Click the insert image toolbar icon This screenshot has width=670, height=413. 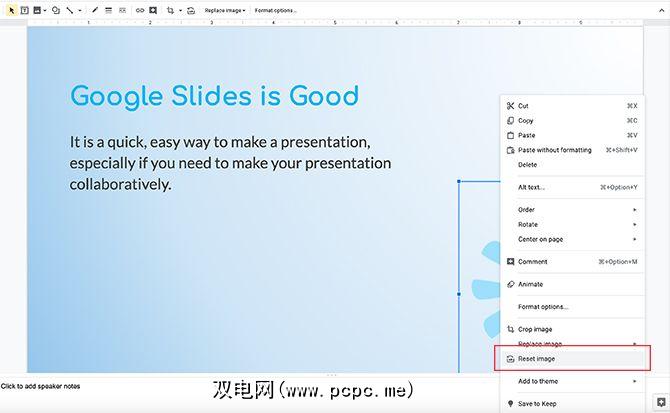(x=37, y=10)
